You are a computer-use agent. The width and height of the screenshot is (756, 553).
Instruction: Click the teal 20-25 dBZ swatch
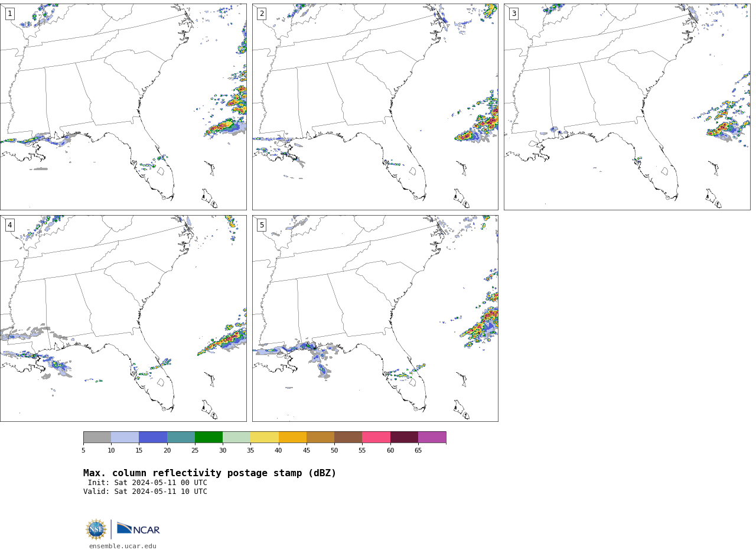tap(181, 437)
